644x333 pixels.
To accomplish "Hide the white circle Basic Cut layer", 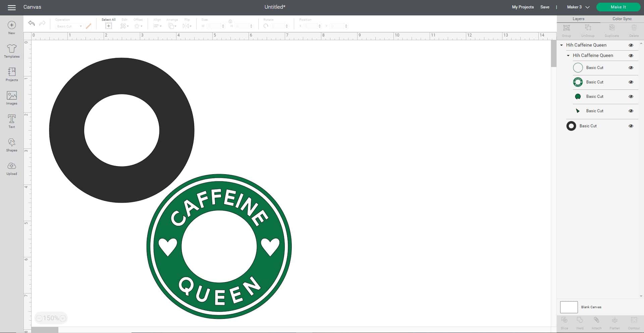I will 631,68.
